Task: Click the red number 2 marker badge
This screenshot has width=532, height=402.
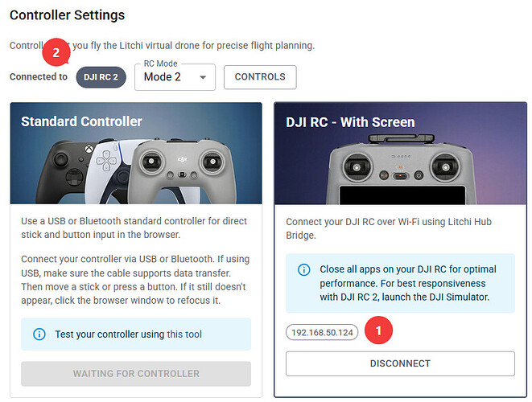Action: (x=56, y=52)
